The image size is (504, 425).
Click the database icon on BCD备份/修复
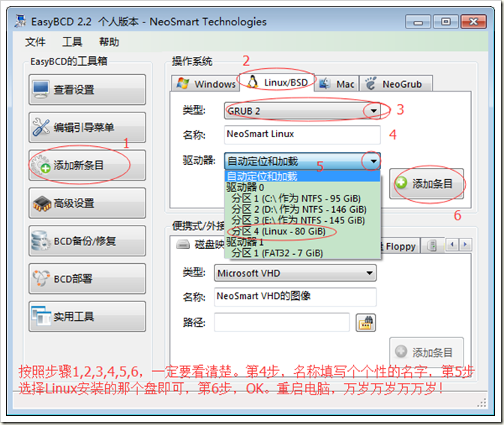40,241
